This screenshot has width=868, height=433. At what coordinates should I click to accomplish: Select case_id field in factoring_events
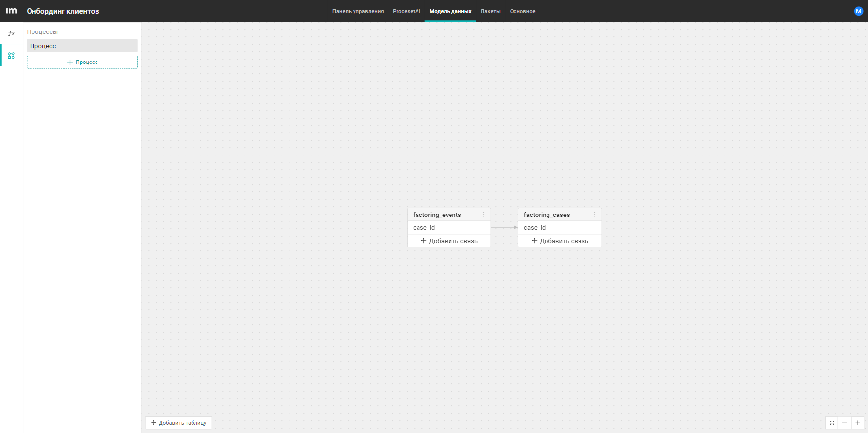pyautogui.click(x=449, y=227)
